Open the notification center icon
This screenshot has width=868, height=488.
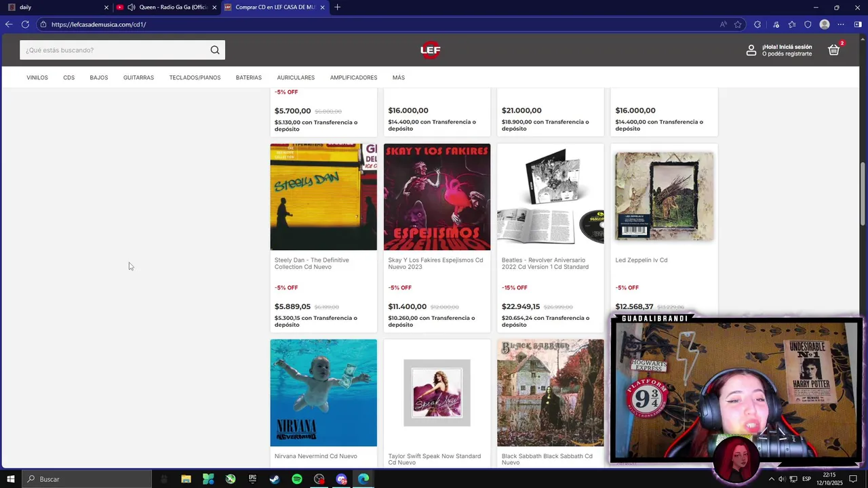tap(853, 479)
